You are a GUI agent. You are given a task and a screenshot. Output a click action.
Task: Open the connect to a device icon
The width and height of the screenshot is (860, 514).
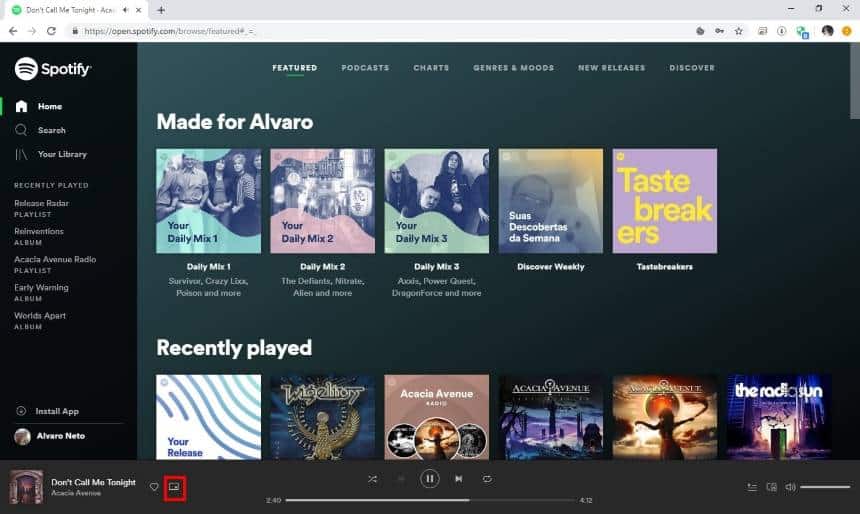pyautogui.click(x=771, y=487)
